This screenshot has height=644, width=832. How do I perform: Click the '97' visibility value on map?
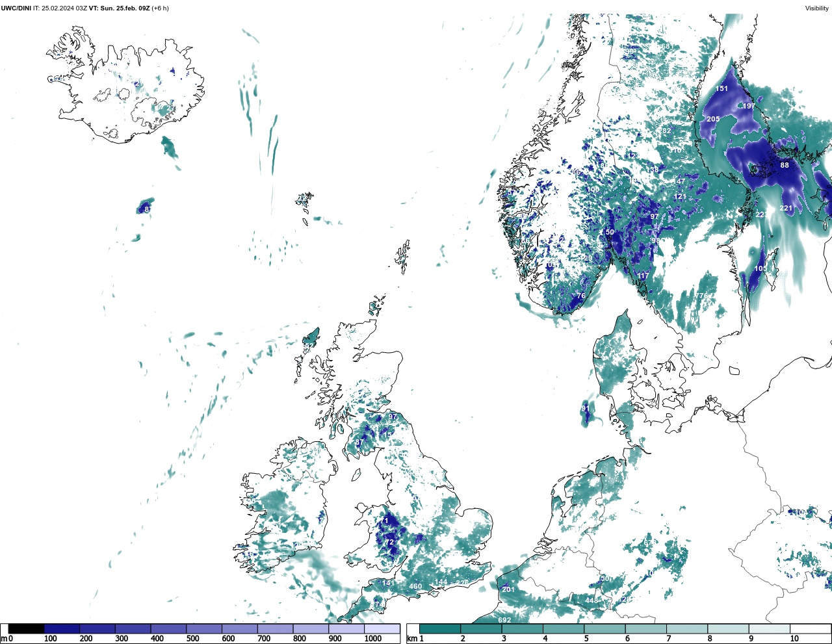click(x=655, y=216)
